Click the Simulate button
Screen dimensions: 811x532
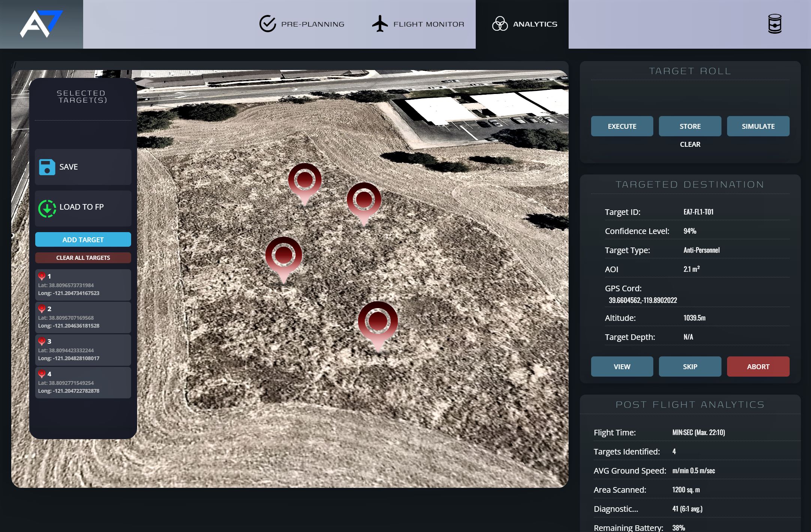(758, 126)
